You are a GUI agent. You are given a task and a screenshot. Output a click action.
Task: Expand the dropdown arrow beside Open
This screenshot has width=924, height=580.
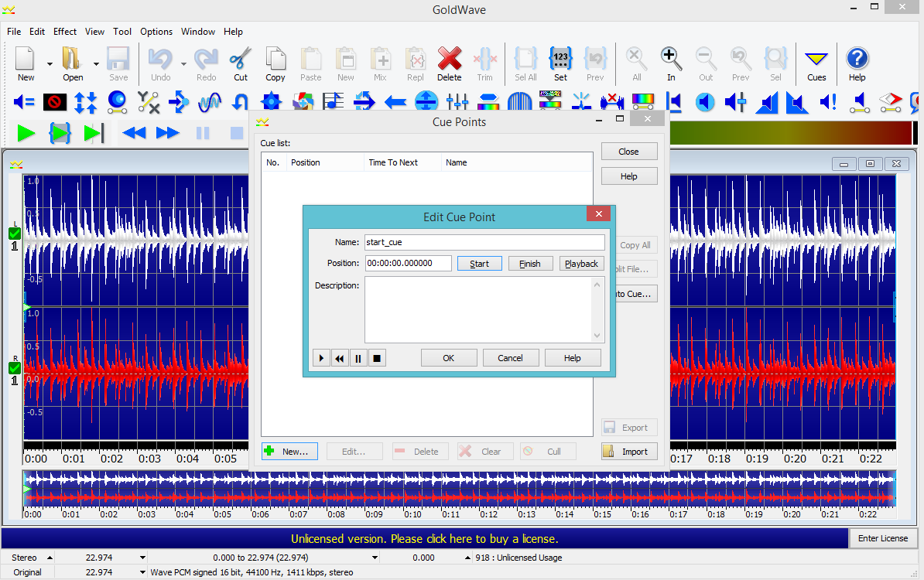click(x=96, y=64)
